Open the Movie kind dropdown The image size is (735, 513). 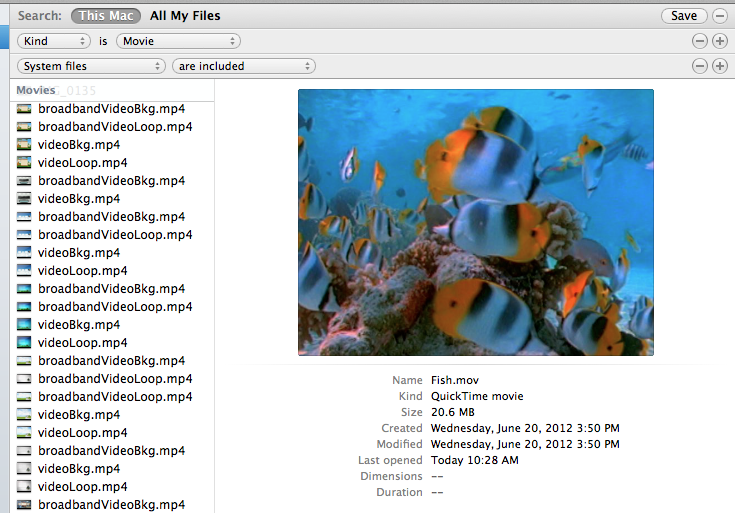[179, 41]
